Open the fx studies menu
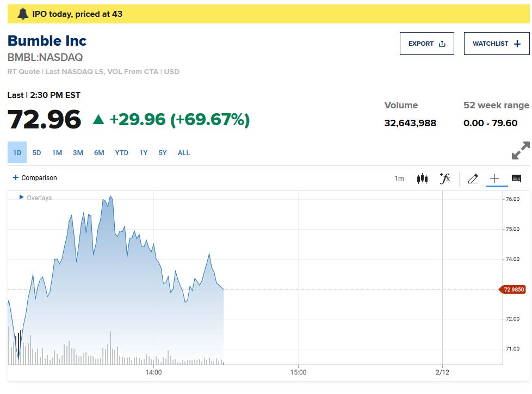This screenshot has height=394, width=532. 445,178
